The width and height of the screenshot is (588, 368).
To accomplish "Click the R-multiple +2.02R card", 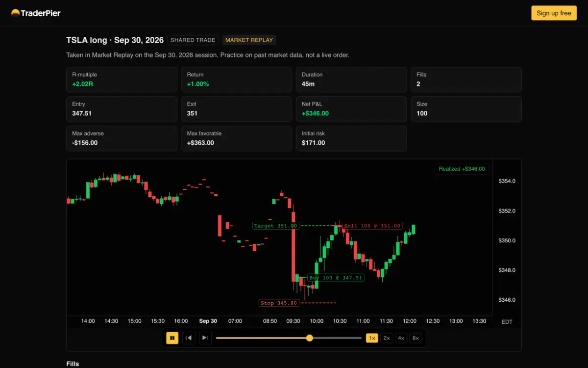I will point(122,79).
